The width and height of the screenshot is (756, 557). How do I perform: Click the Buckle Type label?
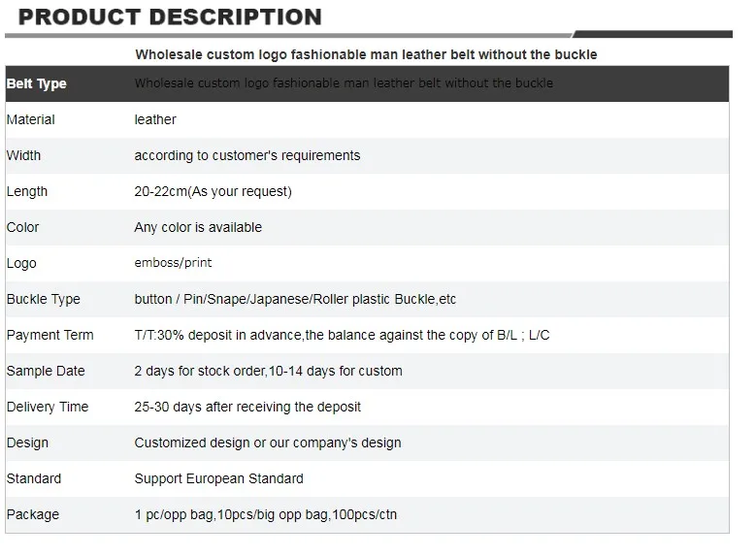(x=44, y=299)
